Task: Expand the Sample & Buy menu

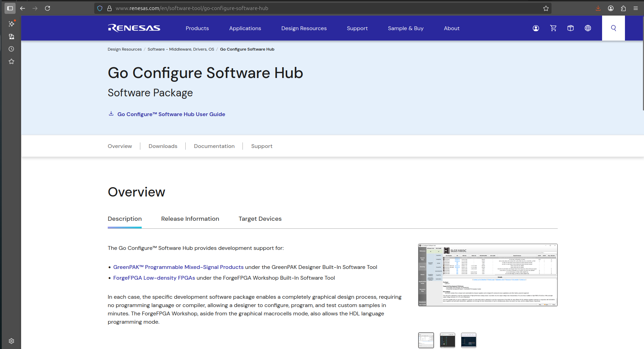Action: (406, 28)
